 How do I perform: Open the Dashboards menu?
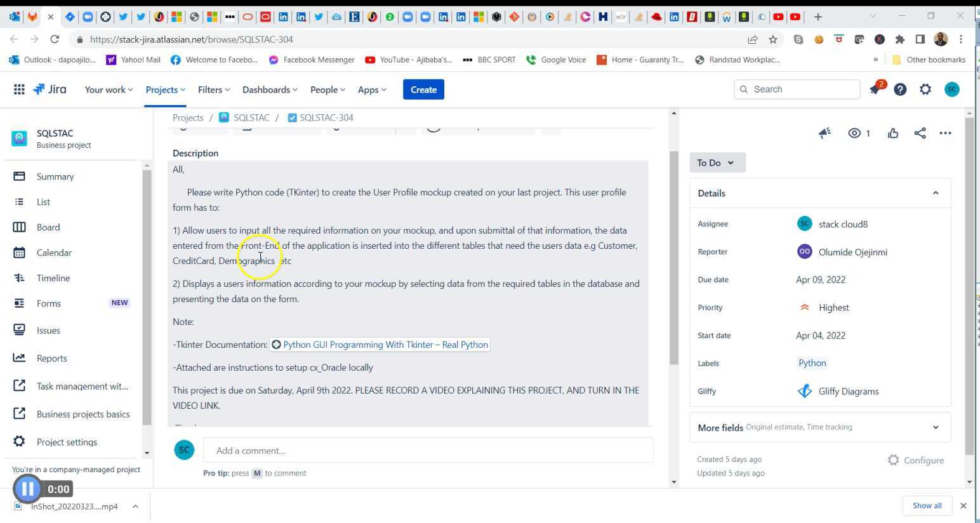(x=269, y=89)
